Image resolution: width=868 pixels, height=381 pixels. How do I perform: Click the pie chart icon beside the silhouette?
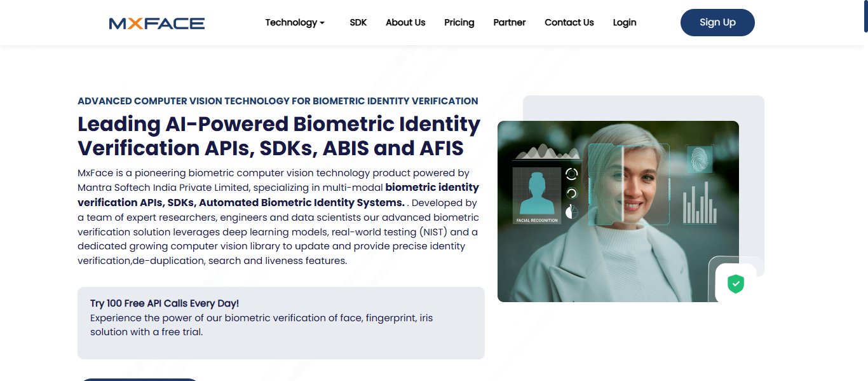click(571, 210)
